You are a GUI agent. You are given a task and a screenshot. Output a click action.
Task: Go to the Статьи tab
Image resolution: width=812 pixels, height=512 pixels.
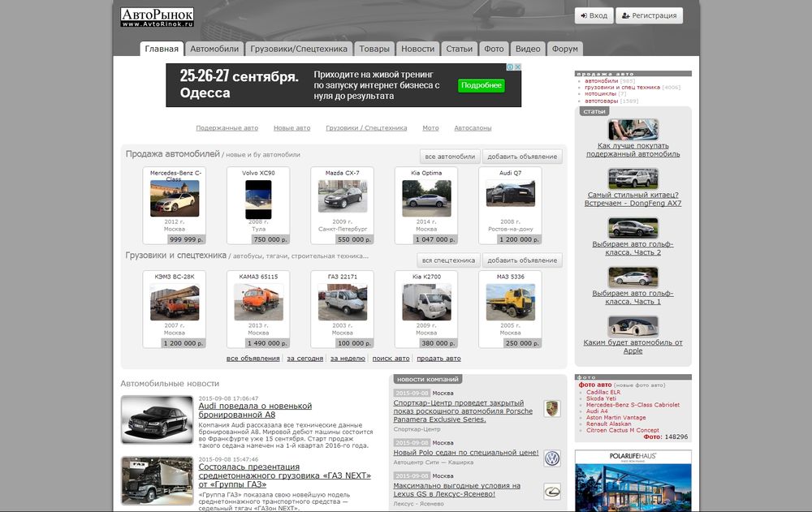[460, 49]
